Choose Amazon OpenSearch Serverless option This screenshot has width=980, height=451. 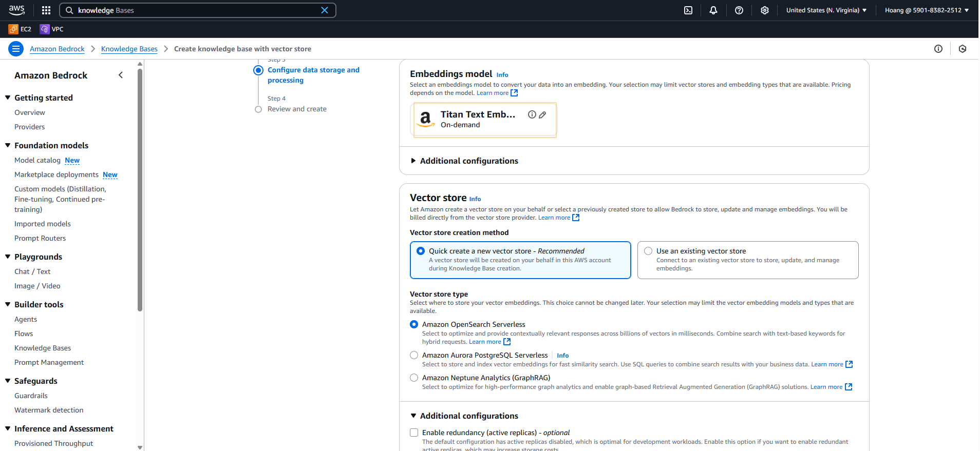(414, 324)
